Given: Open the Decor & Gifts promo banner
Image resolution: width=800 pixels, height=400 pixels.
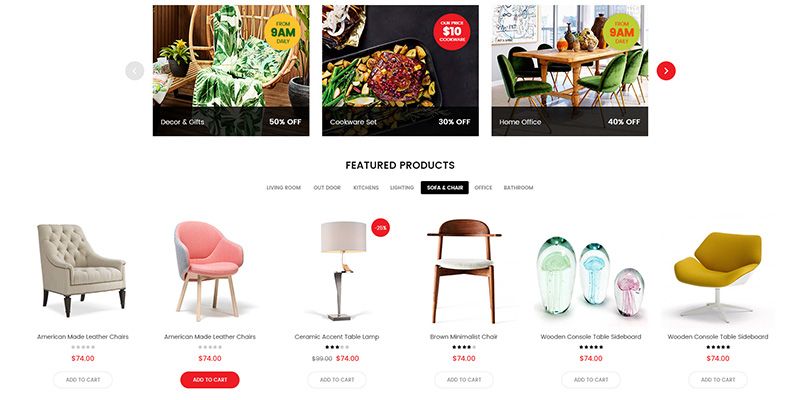Looking at the screenshot, I should [231, 70].
